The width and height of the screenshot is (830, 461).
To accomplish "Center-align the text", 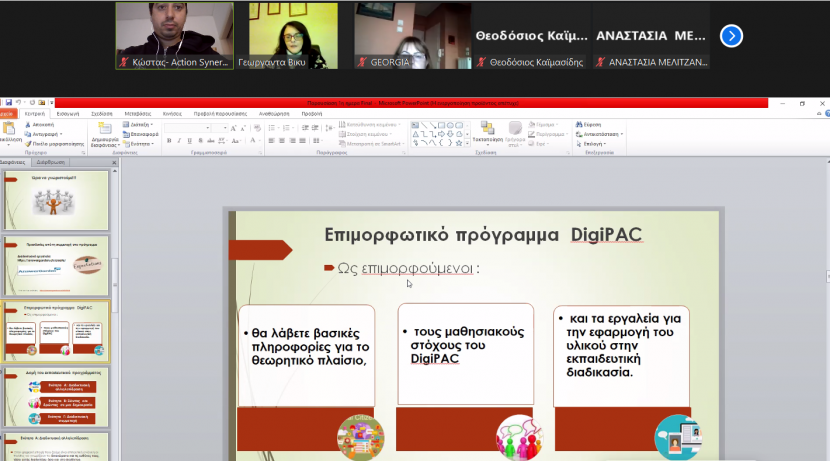I will click(282, 141).
